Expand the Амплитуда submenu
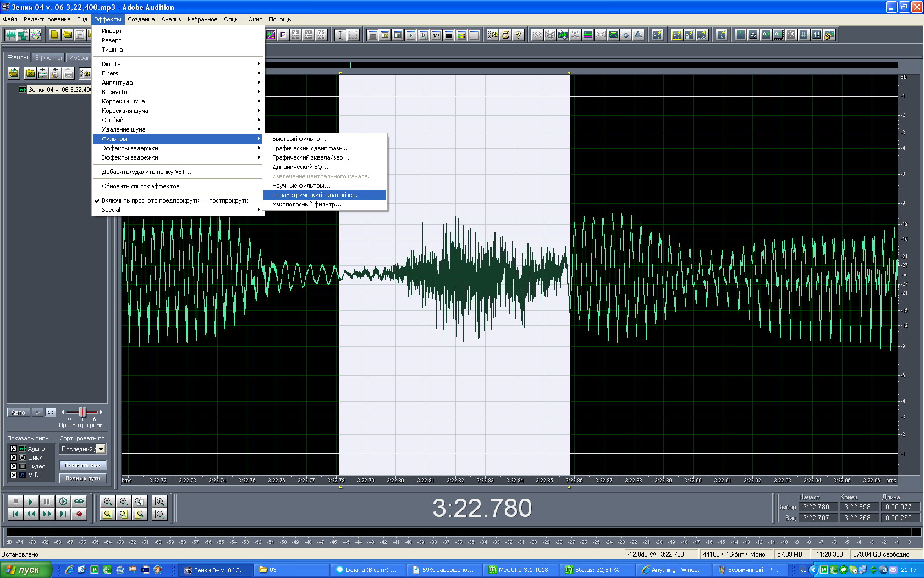 click(x=117, y=83)
